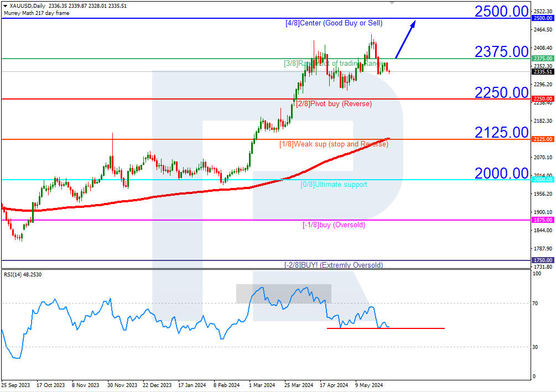
Task: Click the [2/8]Pivot buy (Reverse) label
Action: pyautogui.click(x=334, y=104)
